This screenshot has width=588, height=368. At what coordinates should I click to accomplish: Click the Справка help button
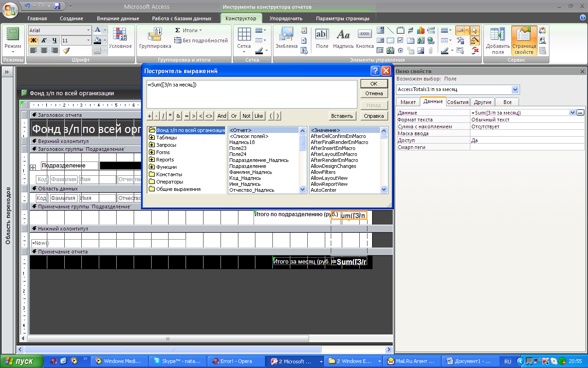374,116
